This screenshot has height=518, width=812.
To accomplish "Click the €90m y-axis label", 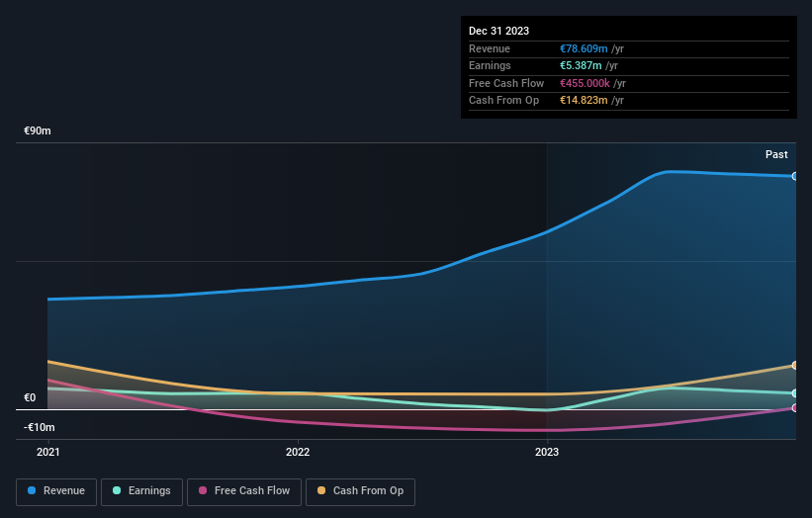I will tap(38, 130).
